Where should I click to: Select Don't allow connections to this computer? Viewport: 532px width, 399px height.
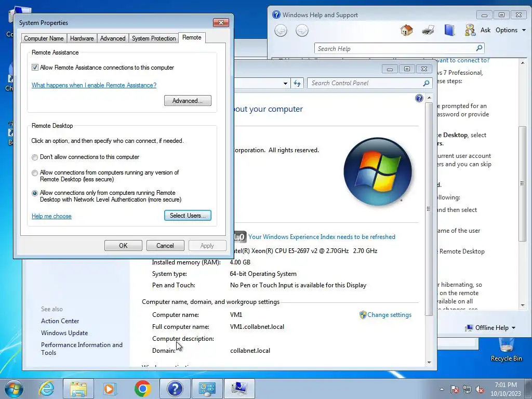[x=35, y=157]
